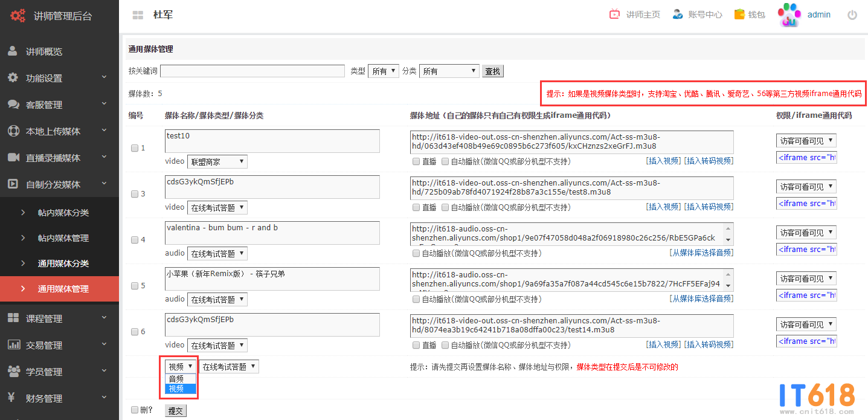Enable 直播 checkbox for test10
This screenshot has width=868, height=420.
point(416,161)
